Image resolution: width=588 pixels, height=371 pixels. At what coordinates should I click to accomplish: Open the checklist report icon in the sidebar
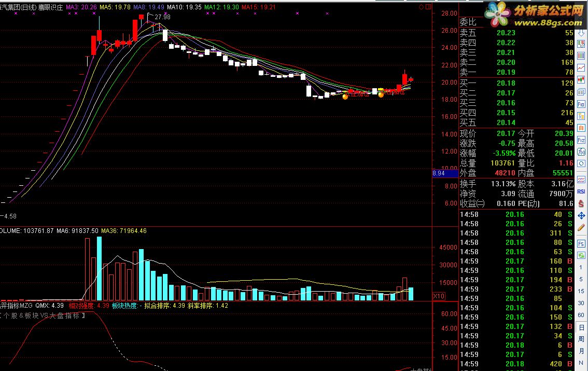tap(581, 44)
